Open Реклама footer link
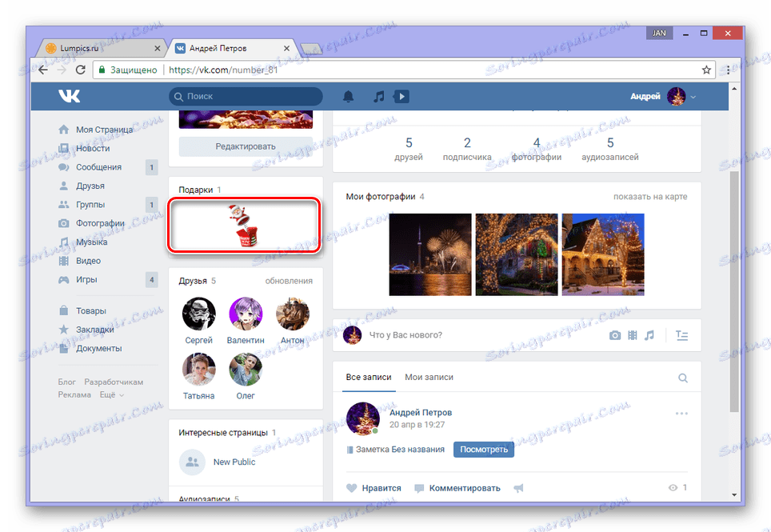 pos(74,395)
